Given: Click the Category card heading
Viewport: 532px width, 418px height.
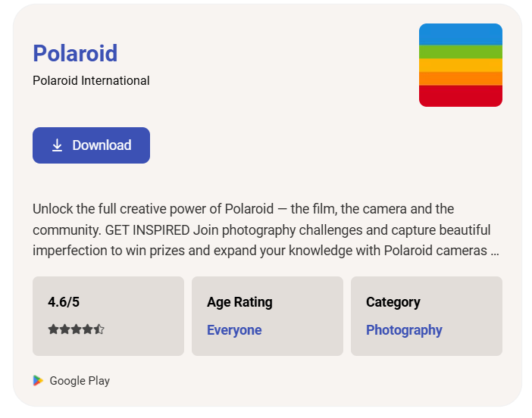Looking at the screenshot, I should click(x=393, y=302).
